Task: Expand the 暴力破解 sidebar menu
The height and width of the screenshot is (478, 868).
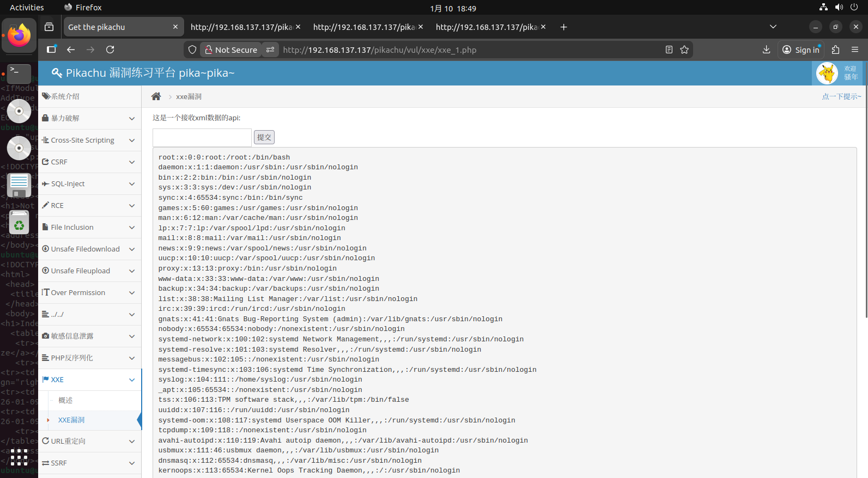Action: coord(90,118)
